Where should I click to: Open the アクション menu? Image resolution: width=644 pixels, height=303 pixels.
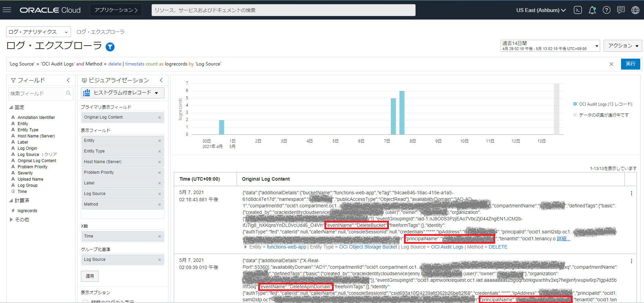(623, 46)
